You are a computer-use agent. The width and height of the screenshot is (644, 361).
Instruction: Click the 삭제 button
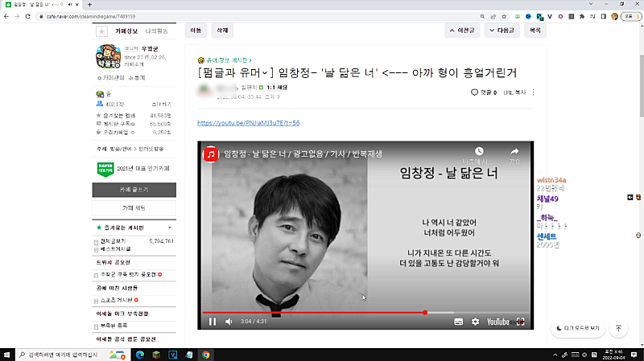222,31
